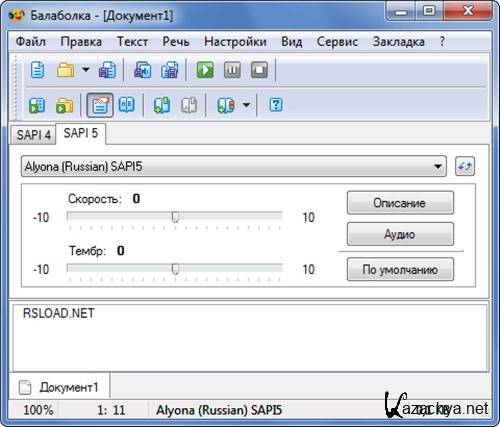Click in the text area containing RSLOAD.NET
The height and width of the screenshot is (427, 500).
tap(250, 337)
